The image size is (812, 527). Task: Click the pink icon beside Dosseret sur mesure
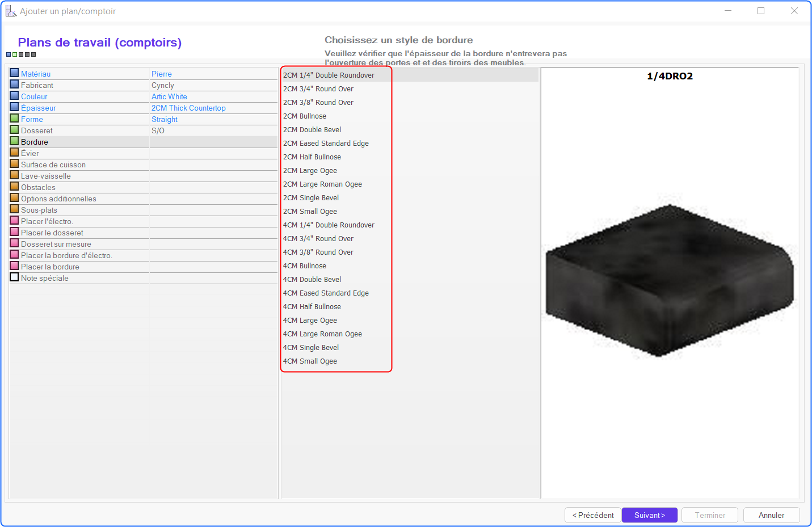tap(14, 243)
